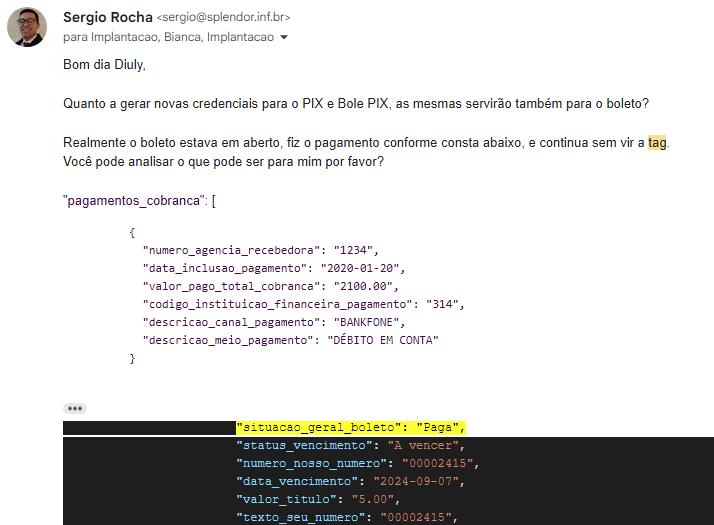The width and height of the screenshot is (714, 525).
Task: Click the line 'descricao_meio_pagamento": "DÉBITO EM CONTA"'
Action: 291,340
